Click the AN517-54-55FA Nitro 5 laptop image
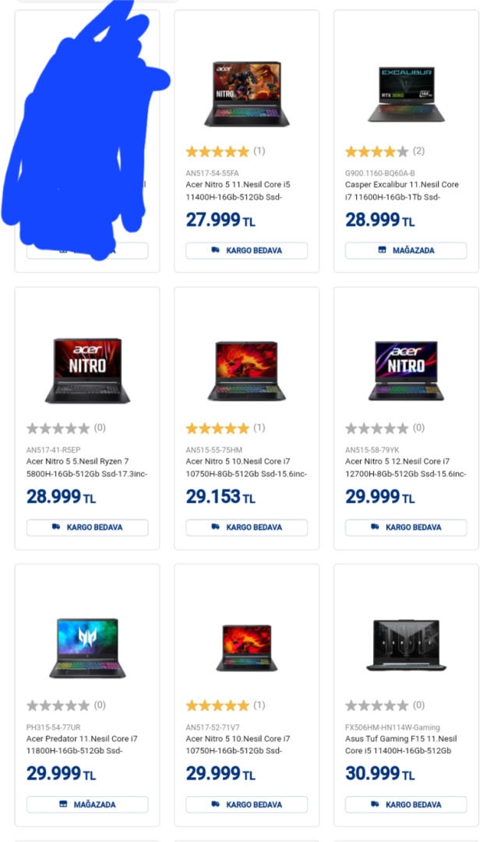 pos(246,94)
